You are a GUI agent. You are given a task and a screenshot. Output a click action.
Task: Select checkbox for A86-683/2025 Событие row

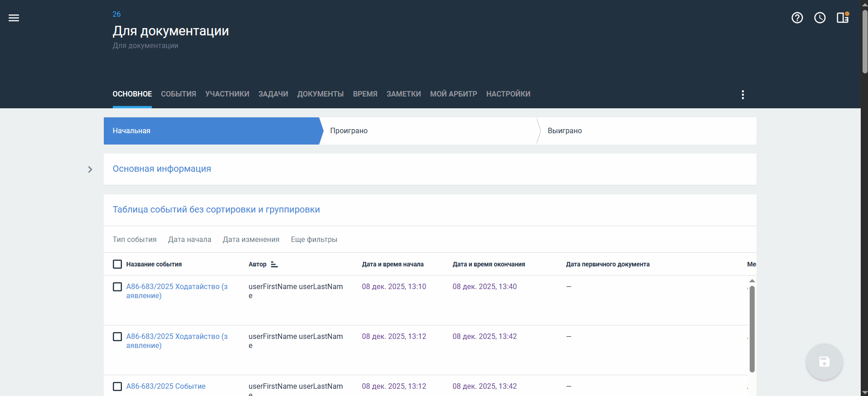[x=117, y=386]
